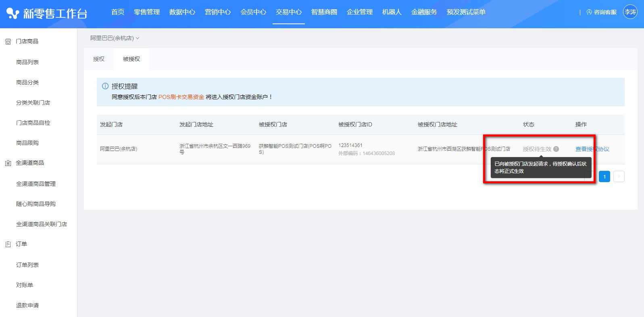Click the 获麟智能POS测试门店 cell
Screen dimensions: 644x317
[x=295, y=149]
